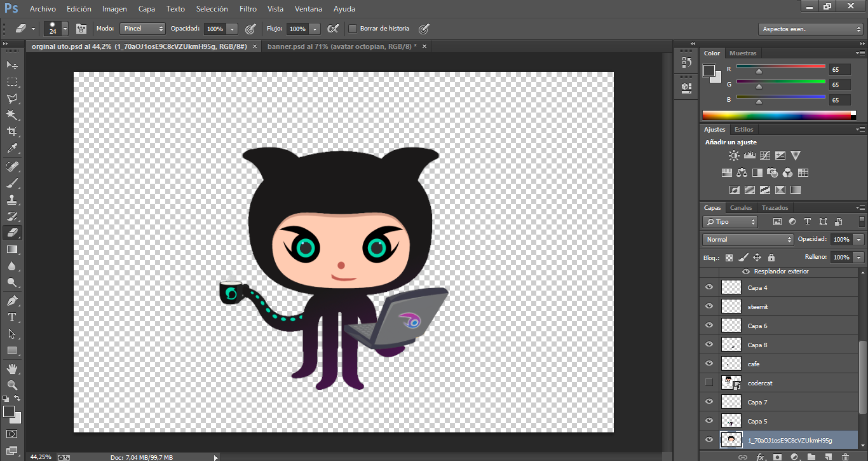Click the Brightness/Contrast adjustment icon
This screenshot has width=868, height=461.
734,155
